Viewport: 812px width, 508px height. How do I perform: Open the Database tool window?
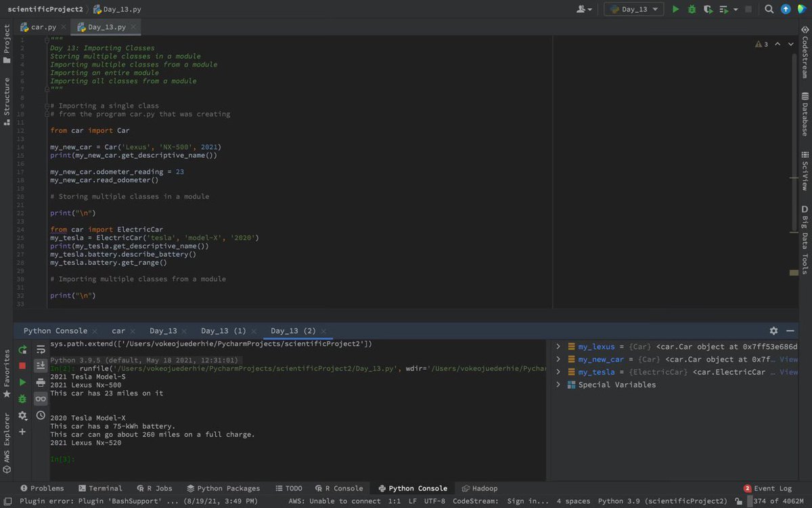click(x=805, y=114)
